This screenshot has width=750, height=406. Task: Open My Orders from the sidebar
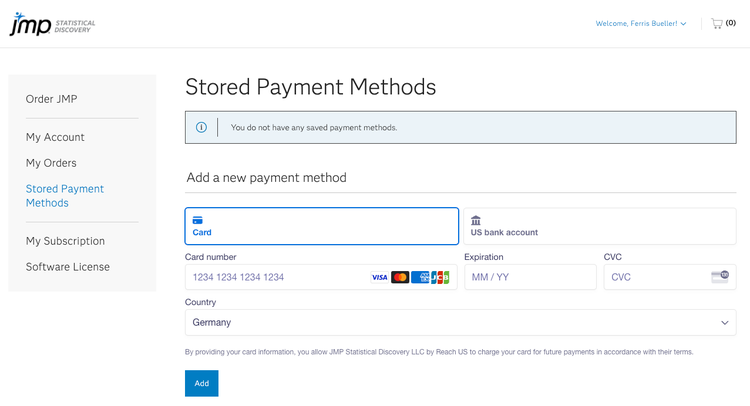(51, 163)
